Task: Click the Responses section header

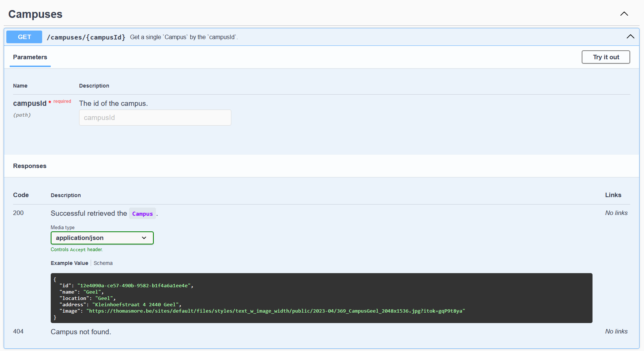Action: coord(29,166)
